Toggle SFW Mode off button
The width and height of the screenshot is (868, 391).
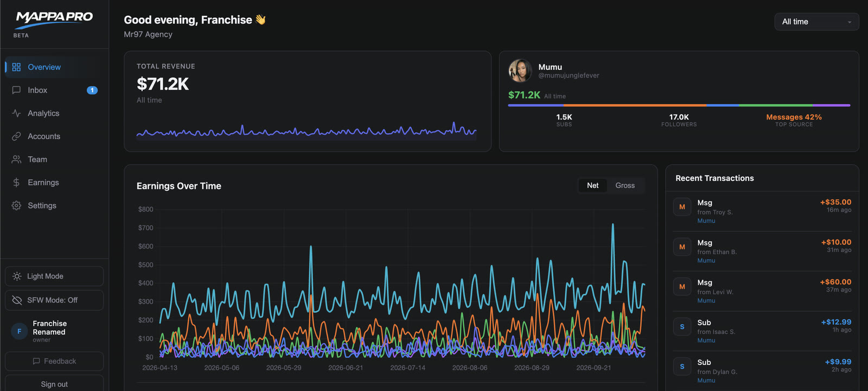[54, 300]
